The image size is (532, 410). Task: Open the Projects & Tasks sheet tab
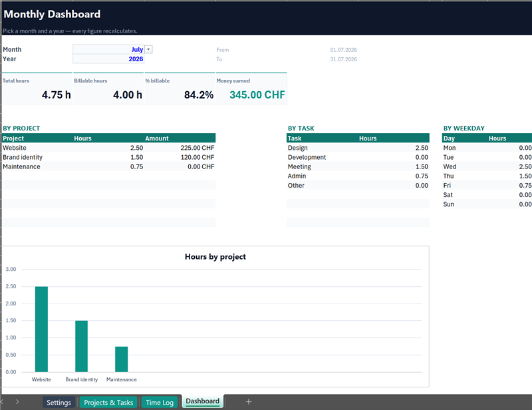(x=108, y=403)
